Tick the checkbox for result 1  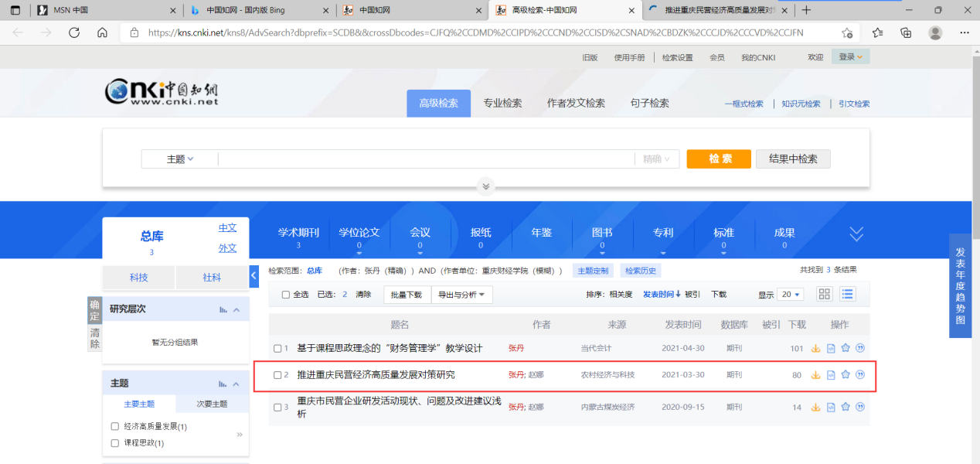[x=277, y=349]
